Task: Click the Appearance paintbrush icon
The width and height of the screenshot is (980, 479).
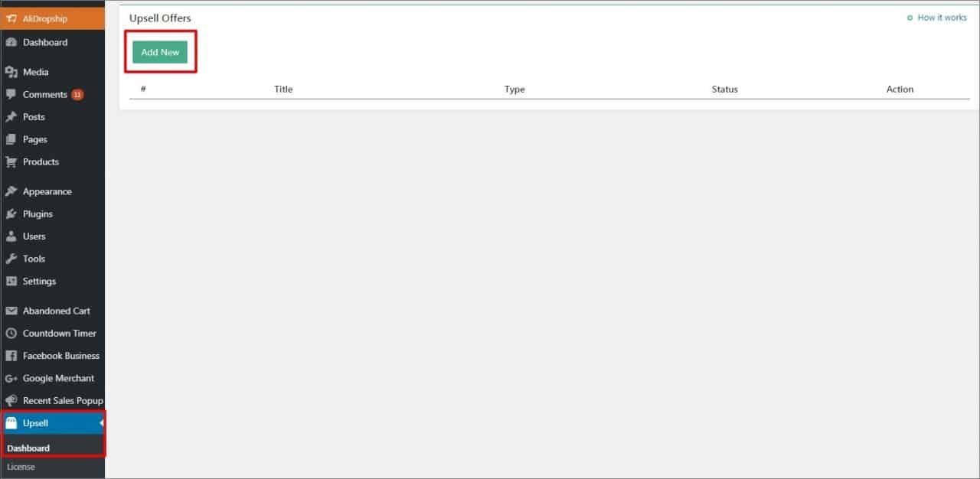Action: pyautogui.click(x=11, y=191)
